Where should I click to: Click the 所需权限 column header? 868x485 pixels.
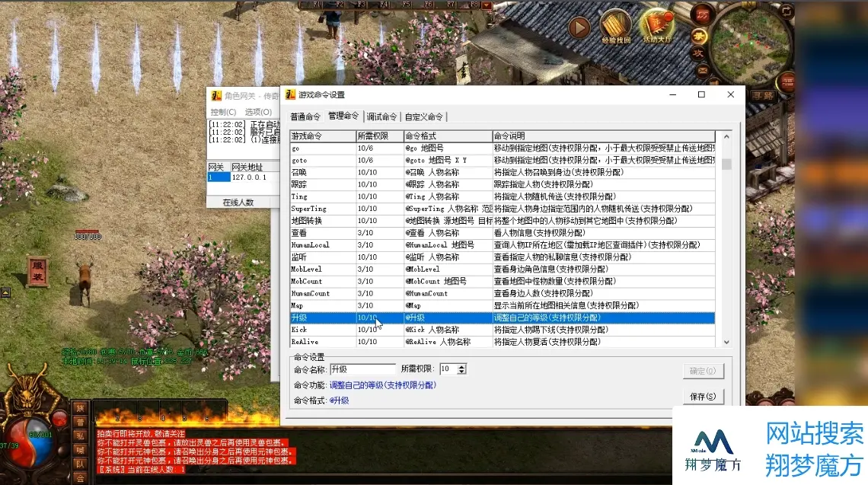380,136
